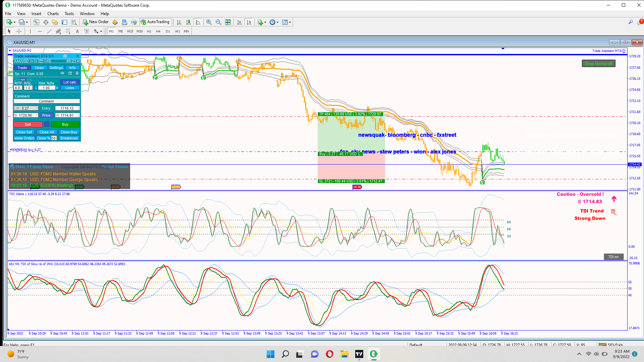The width and height of the screenshot is (644, 362).
Task: Click the Breakeven button
Action: (69, 138)
